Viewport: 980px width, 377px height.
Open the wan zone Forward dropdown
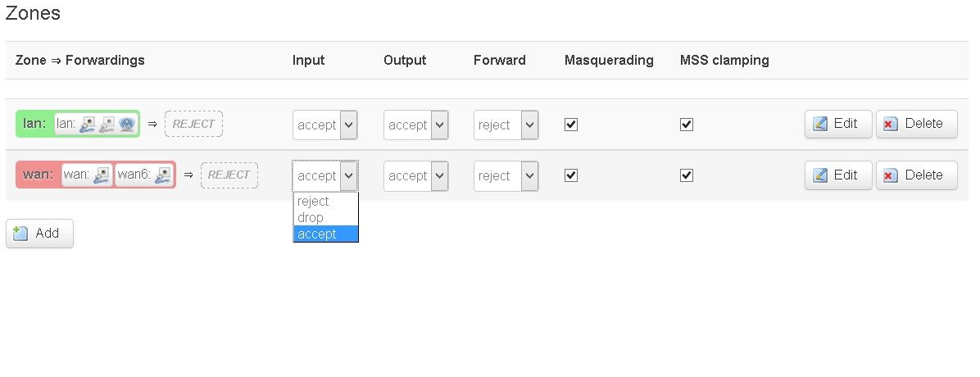(506, 176)
